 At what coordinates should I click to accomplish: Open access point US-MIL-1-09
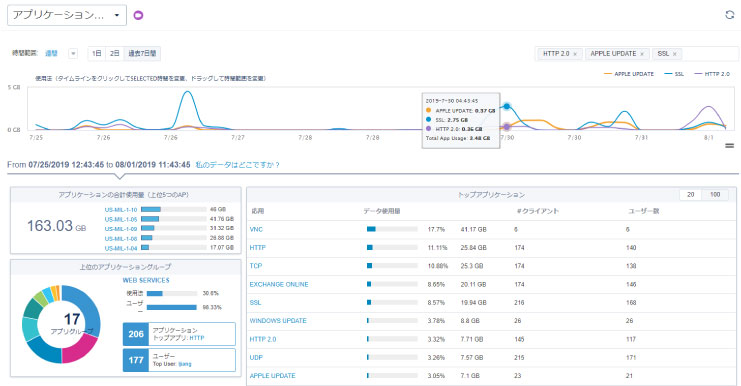pyautogui.click(x=121, y=229)
